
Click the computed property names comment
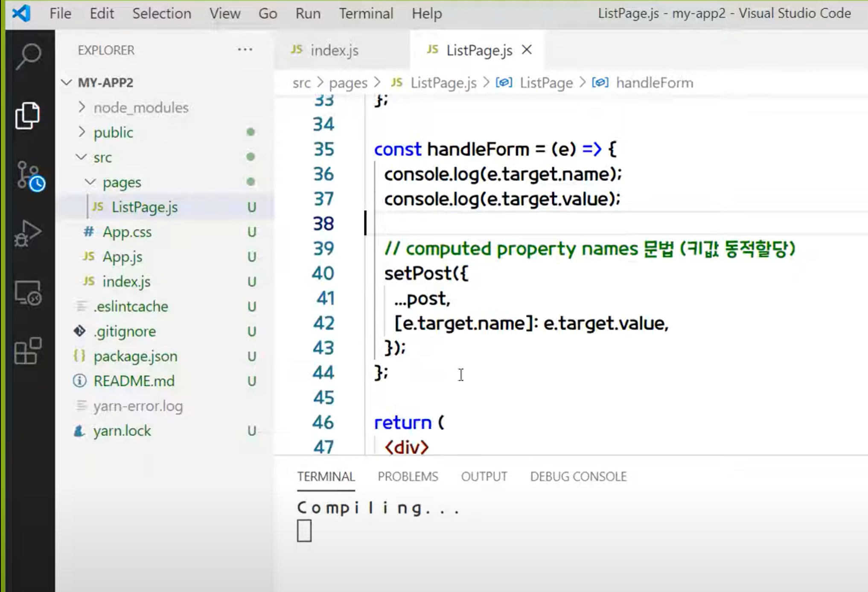point(590,249)
